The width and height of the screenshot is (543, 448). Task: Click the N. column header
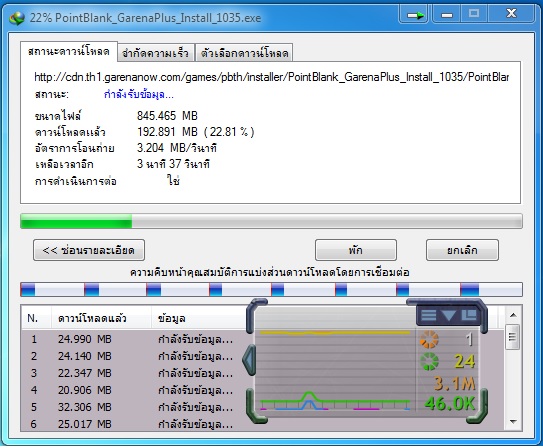36,318
